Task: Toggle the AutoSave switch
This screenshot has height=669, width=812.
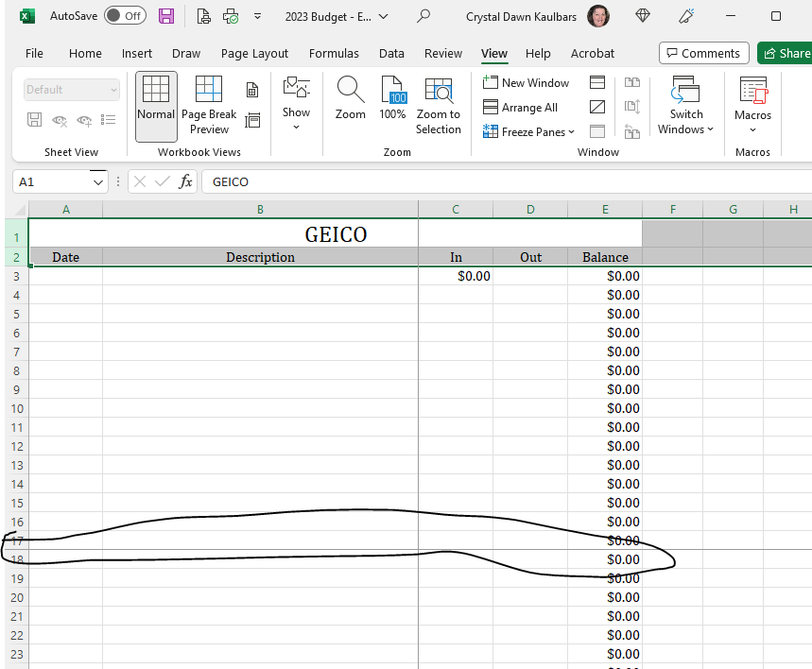Action: click(x=125, y=16)
